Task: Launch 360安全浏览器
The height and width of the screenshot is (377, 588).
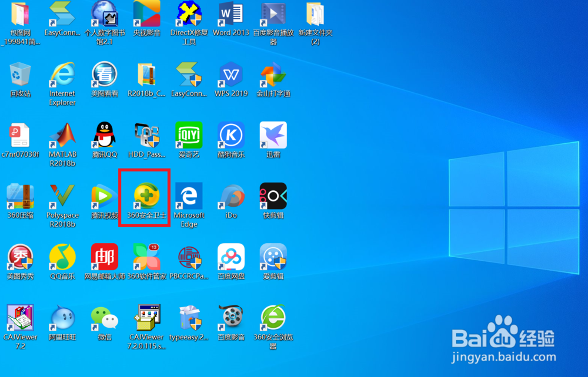Action: 273,320
